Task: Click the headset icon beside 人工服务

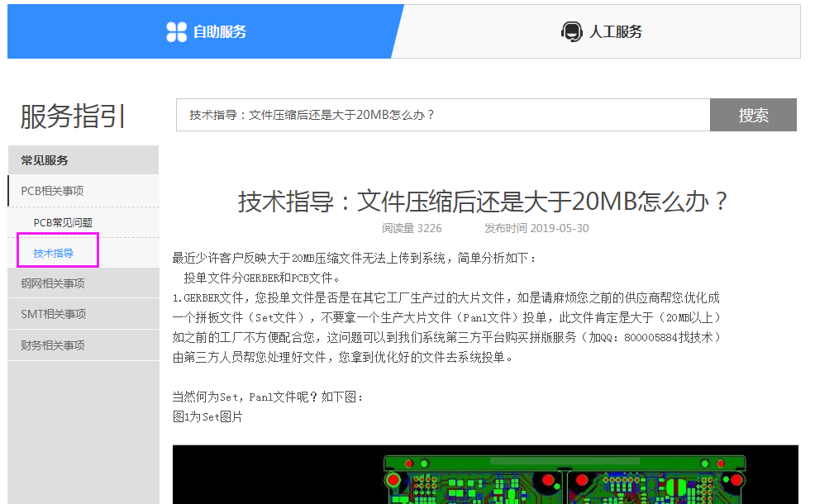Action: point(571,32)
